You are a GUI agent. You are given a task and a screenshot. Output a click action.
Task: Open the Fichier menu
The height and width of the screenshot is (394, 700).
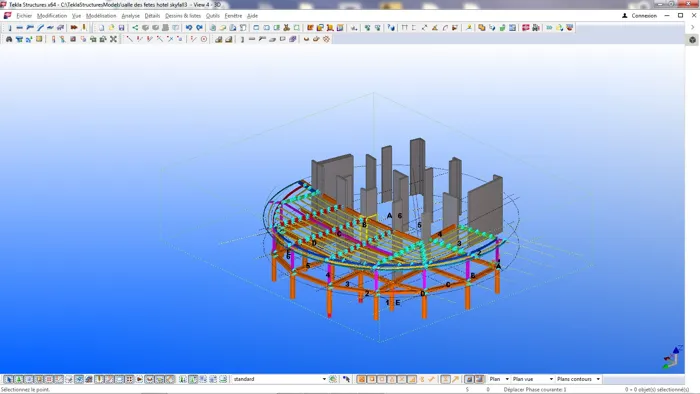pyautogui.click(x=24, y=16)
